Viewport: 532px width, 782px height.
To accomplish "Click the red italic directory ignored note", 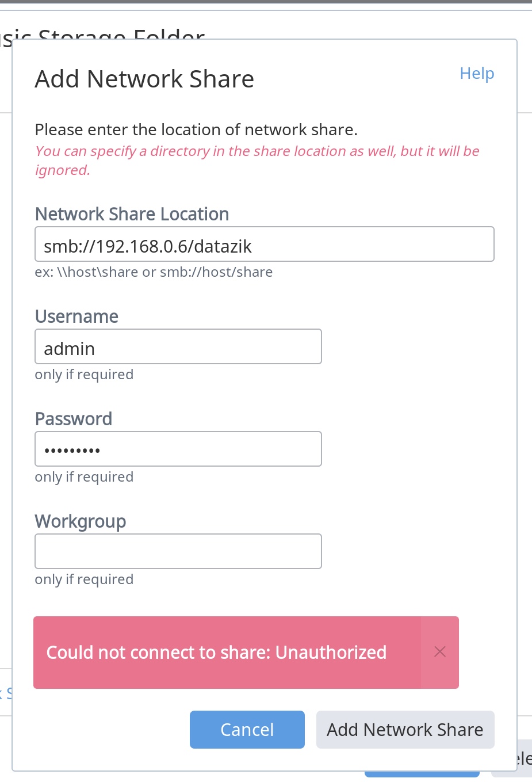I will 257,161.
